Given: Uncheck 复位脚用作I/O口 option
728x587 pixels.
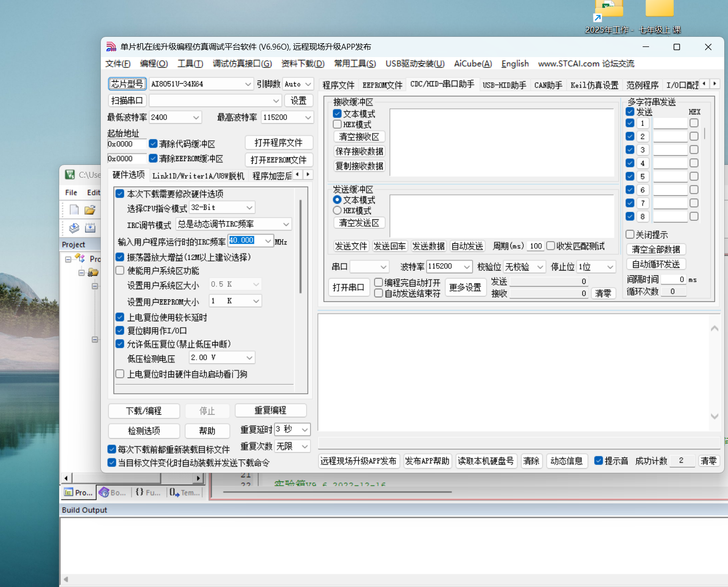Looking at the screenshot, I should (x=120, y=330).
